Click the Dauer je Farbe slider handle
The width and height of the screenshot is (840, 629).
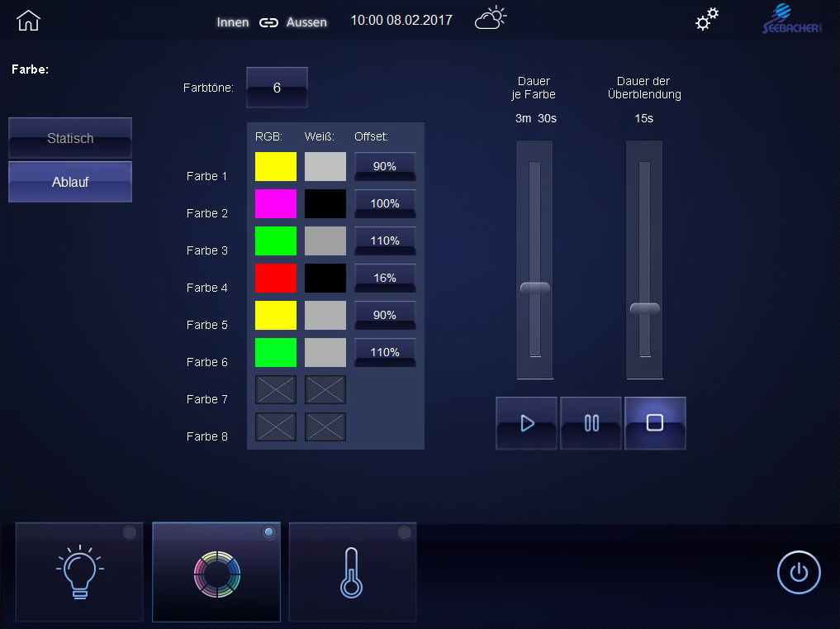coord(534,288)
